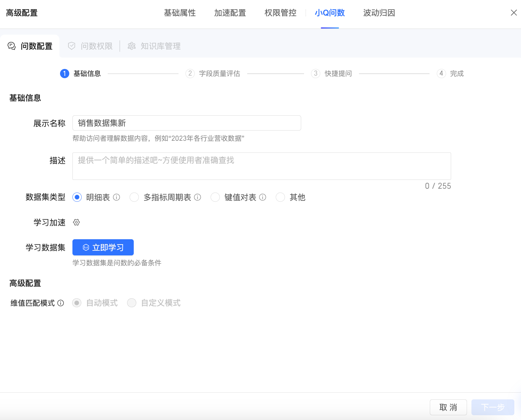521x420 pixels.
Task: Click the 问数权限 shield icon
Action: click(72, 46)
